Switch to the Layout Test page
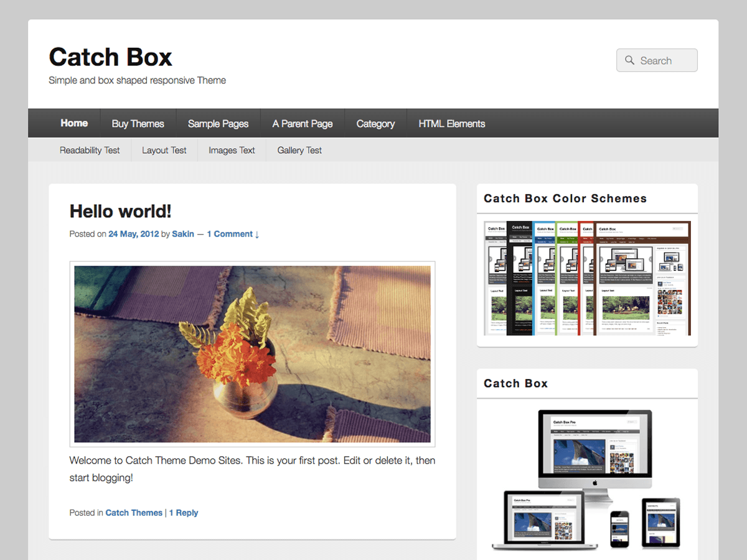The width and height of the screenshot is (747, 560). coord(164,150)
